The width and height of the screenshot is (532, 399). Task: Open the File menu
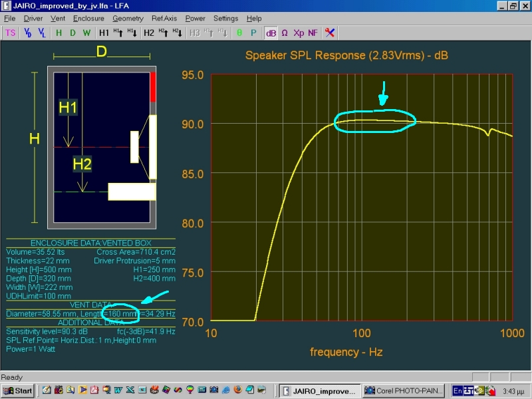pos(9,19)
